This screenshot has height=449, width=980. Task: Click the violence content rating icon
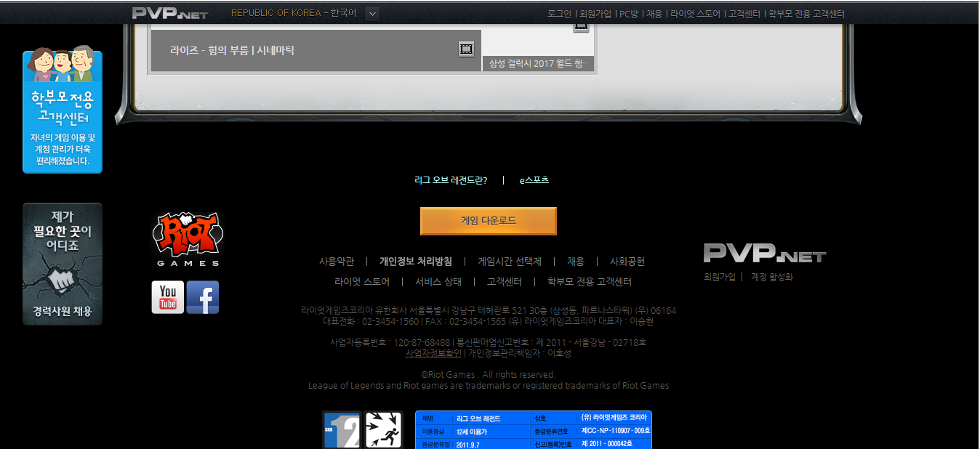[383, 430]
